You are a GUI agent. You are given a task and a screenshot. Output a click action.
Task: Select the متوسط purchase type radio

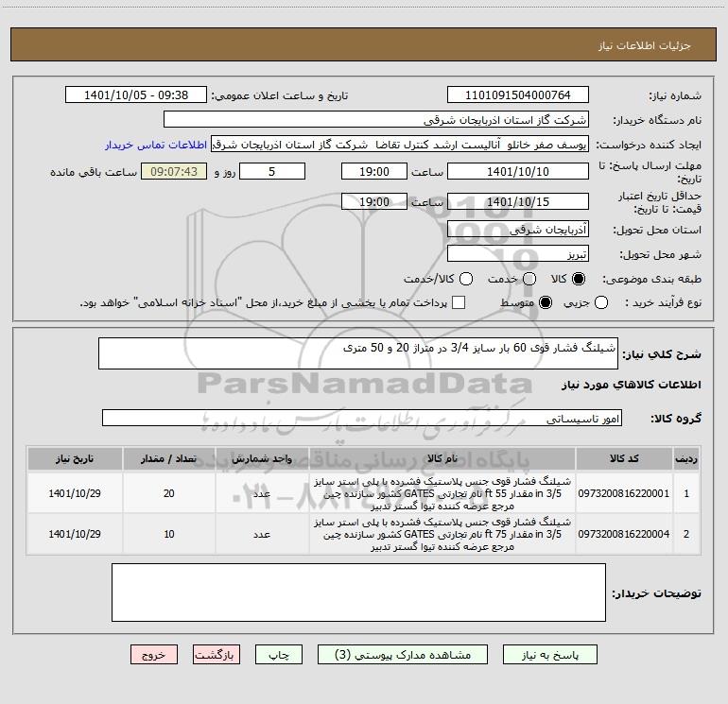pos(546,302)
